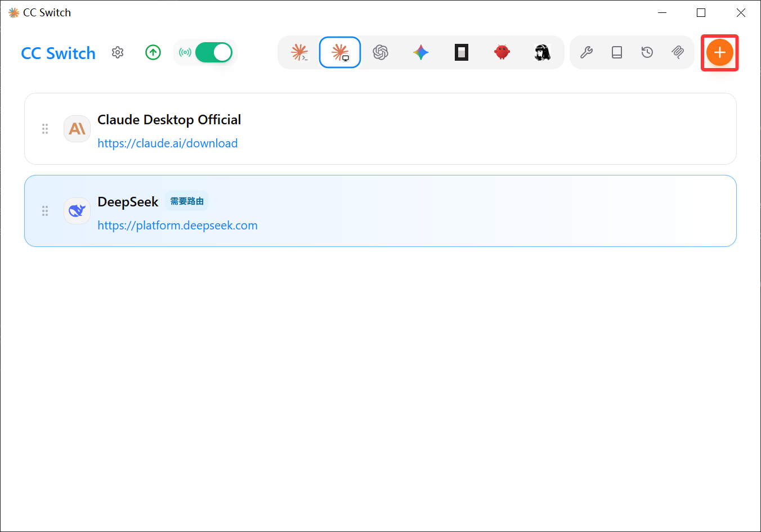The width and height of the screenshot is (761, 532).
Task: Open the wrench tools icon
Action: (587, 52)
